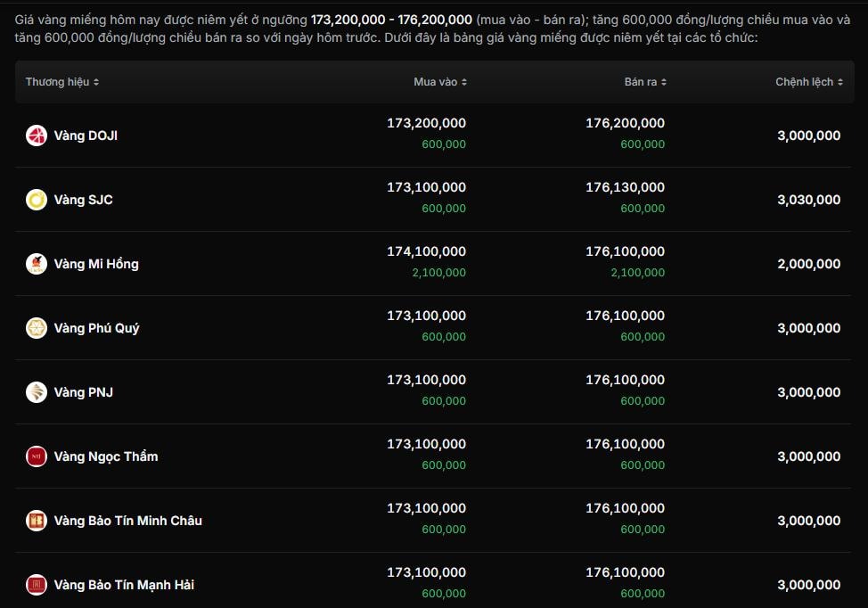Click the Bảo Tín Mạnh Hải logo icon
The image size is (868, 608).
point(37,585)
